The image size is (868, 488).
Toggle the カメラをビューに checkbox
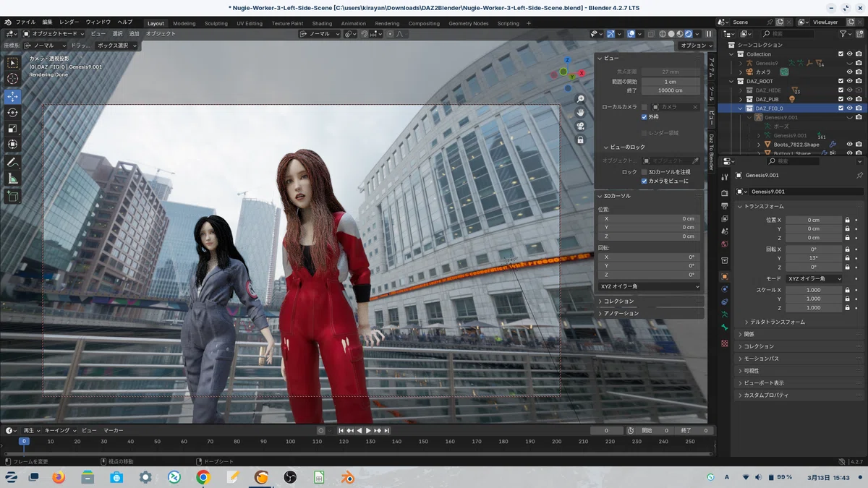tap(644, 181)
